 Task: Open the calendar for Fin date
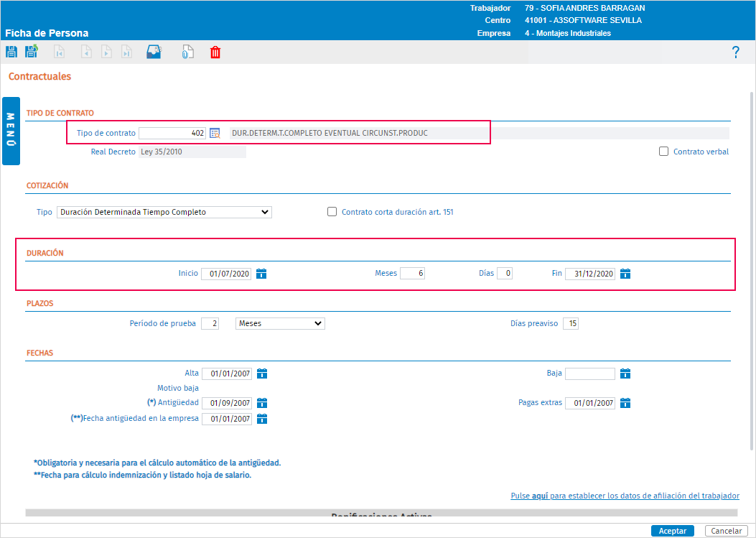(625, 274)
